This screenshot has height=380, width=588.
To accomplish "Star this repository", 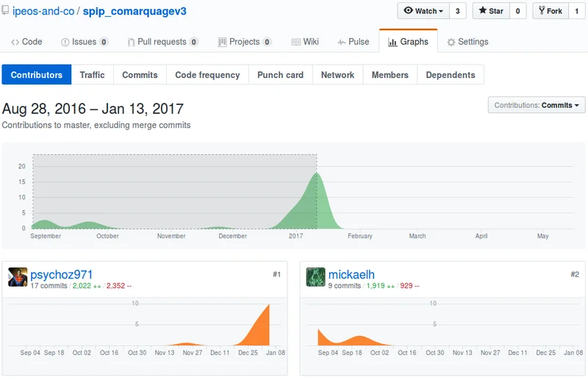I will (491, 11).
